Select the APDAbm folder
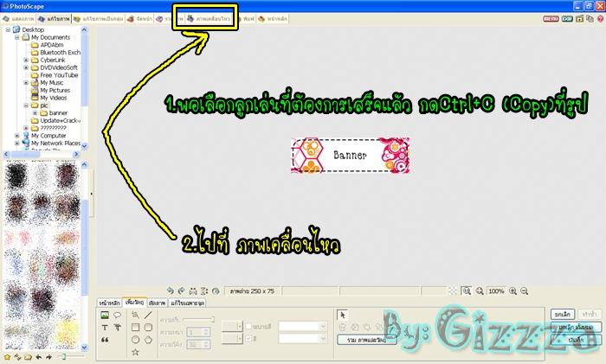 coord(51,45)
